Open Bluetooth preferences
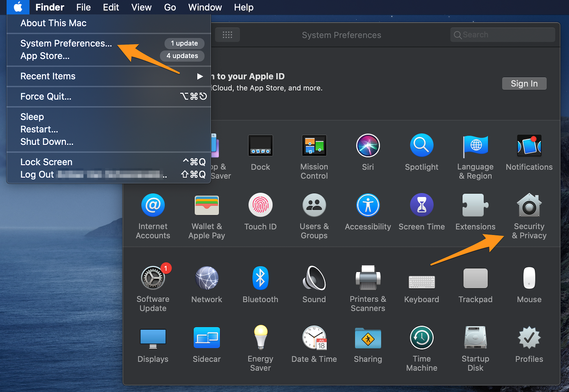Viewport: 569px width, 392px height. click(260, 285)
